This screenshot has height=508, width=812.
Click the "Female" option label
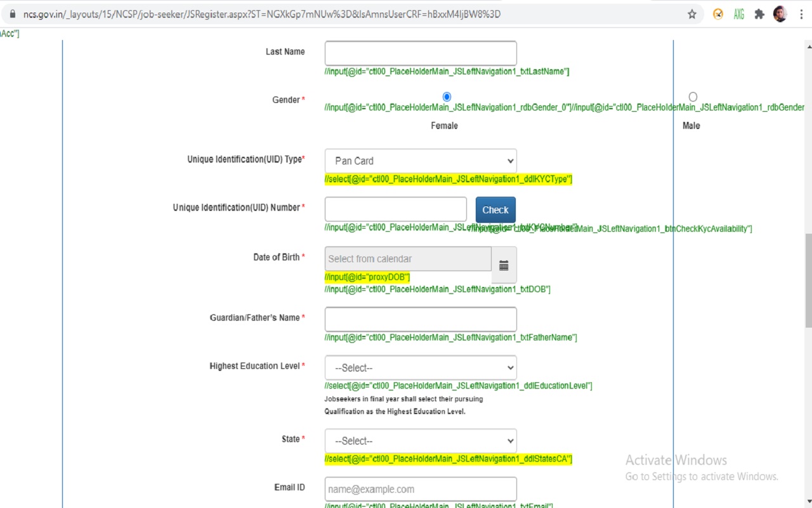444,126
